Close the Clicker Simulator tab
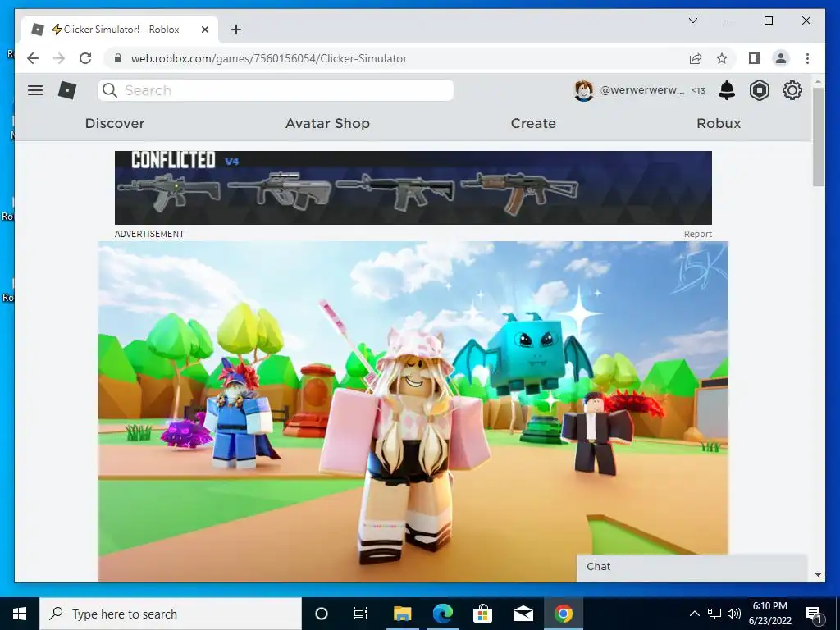This screenshot has height=630, width=840. 204,30
